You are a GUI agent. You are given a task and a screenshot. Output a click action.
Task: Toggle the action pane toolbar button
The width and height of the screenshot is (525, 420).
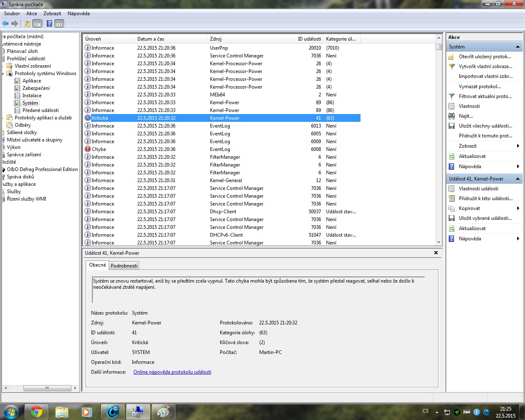[x=59, y=24]
